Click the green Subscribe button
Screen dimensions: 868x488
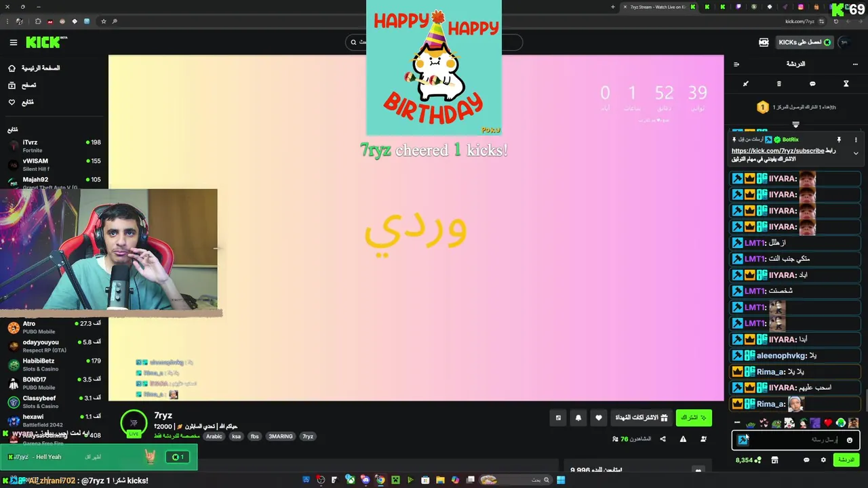pos(693,418)
